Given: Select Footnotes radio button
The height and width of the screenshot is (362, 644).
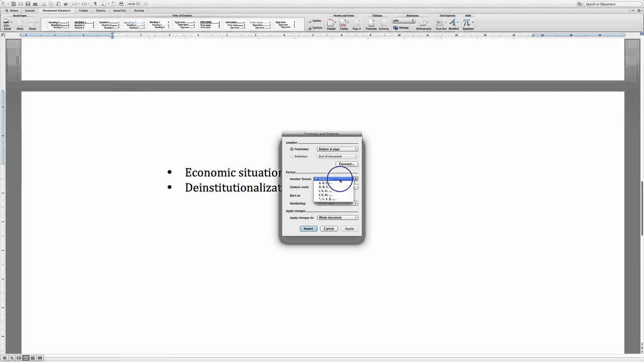Looking at the screenshot, I should (x=291, y=149).
